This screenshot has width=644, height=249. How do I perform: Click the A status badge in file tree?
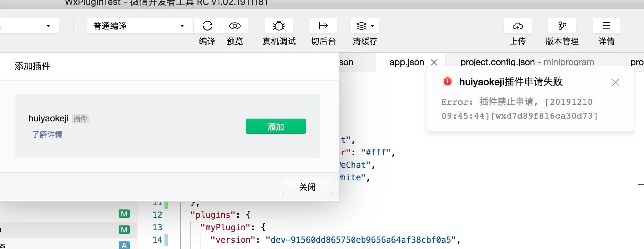point(124,245)
